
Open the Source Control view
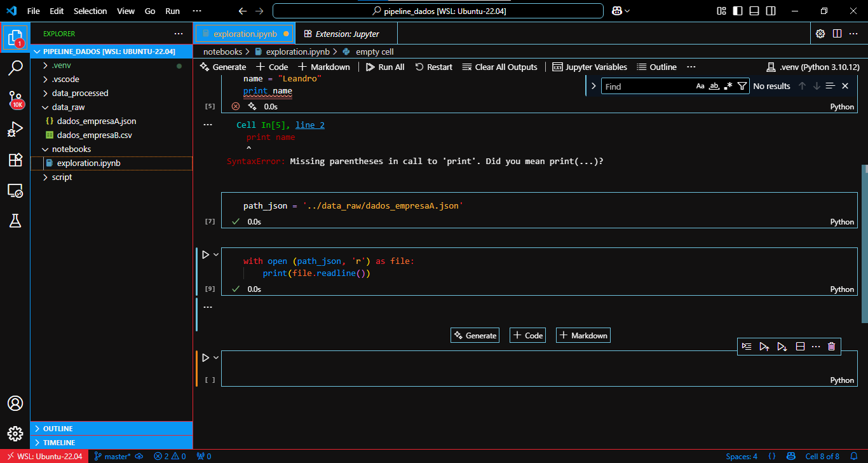tap(15, 99)
